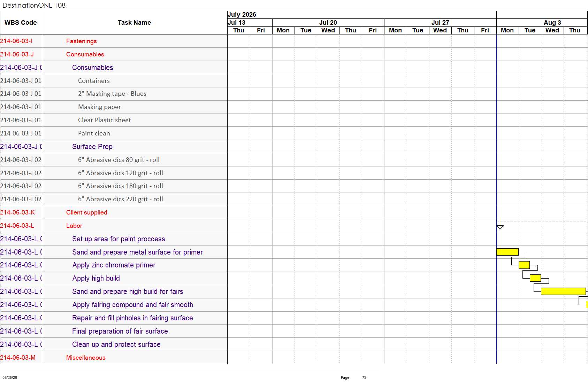Click the Labor summary start triangle marker
This screenshot has width=588, height=382.
pos(500,227)
